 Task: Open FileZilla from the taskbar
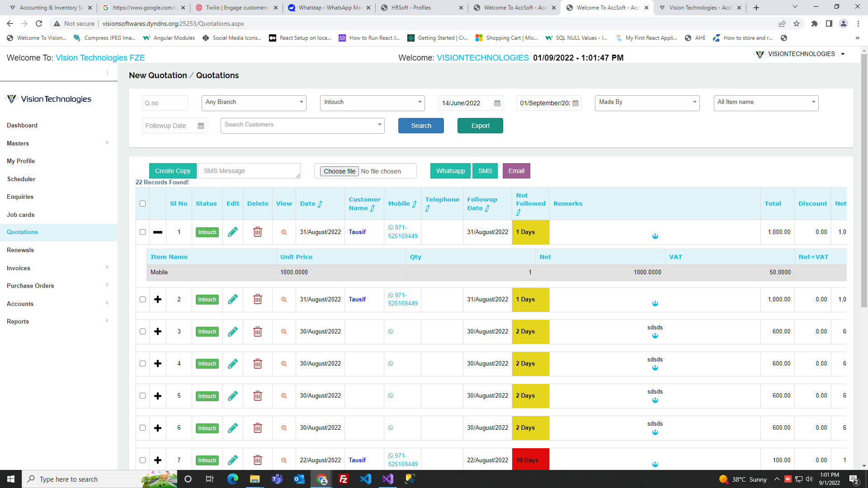click(x=344, y=479)
